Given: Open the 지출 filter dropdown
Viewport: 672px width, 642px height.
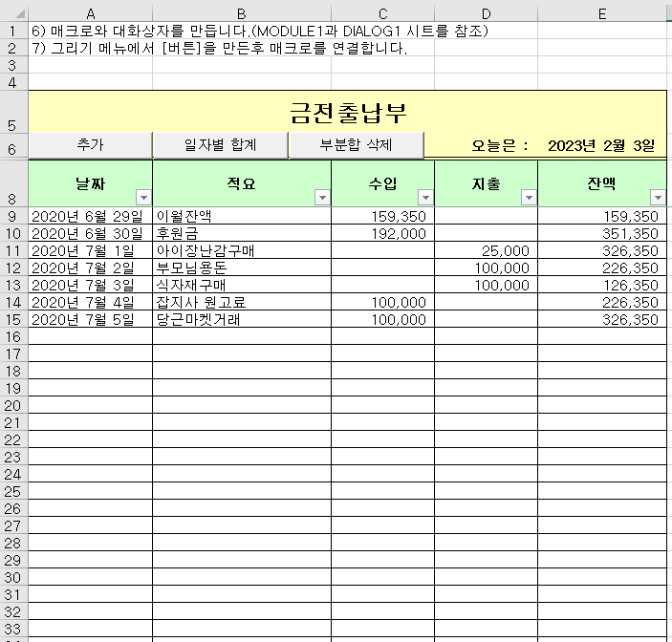Looking at the screenshot, I should [x=529, y=198].
